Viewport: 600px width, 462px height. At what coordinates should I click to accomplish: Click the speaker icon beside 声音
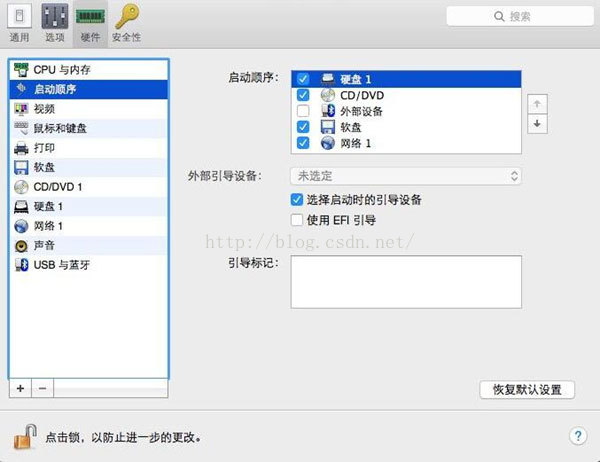(x=21, y=246)
